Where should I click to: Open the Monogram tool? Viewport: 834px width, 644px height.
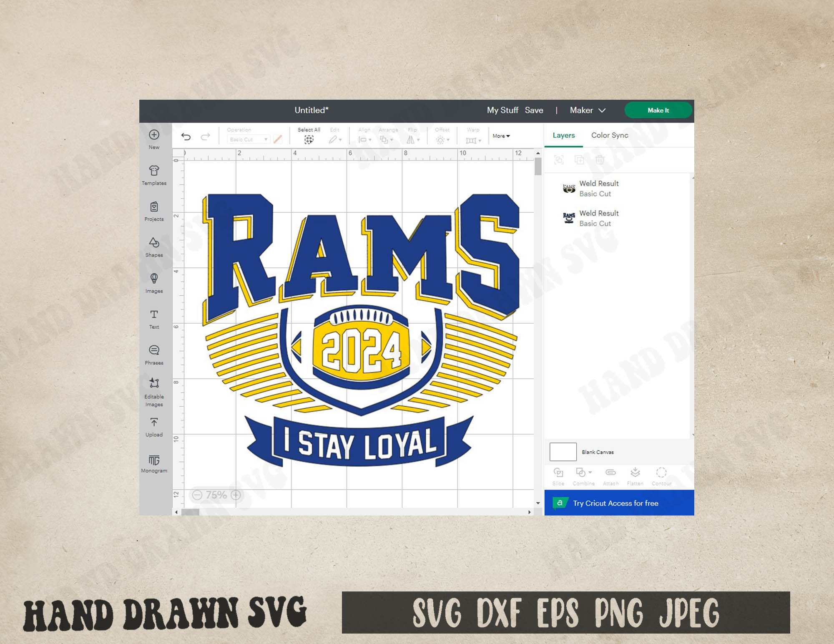tap(154, 463)
